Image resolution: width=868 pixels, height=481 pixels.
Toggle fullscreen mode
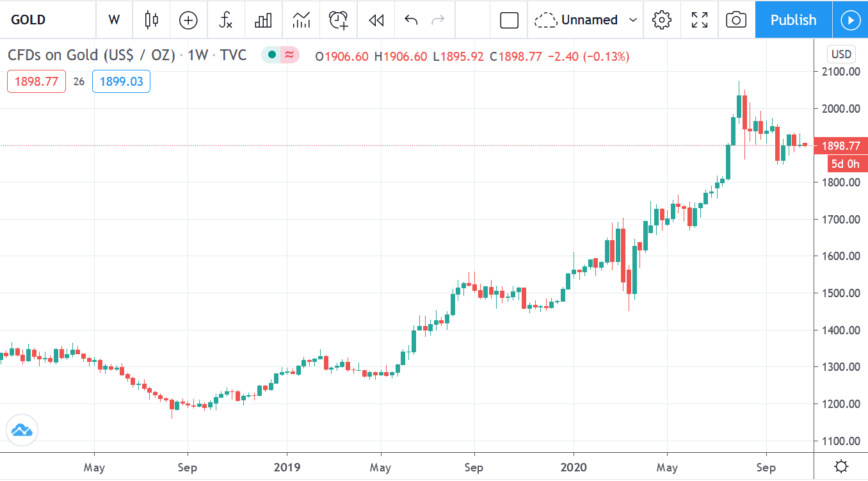point(700,20)
